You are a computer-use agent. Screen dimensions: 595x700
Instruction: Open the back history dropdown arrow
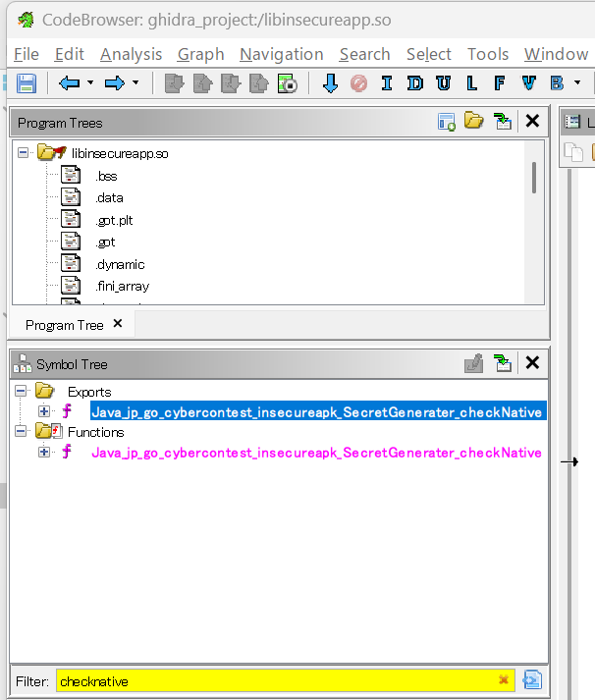(90, 82)
